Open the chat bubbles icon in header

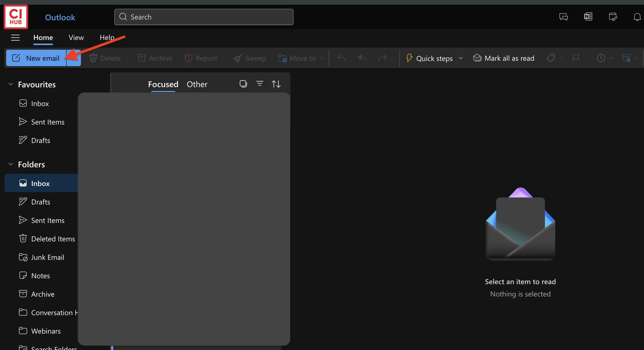click(564, 17)
